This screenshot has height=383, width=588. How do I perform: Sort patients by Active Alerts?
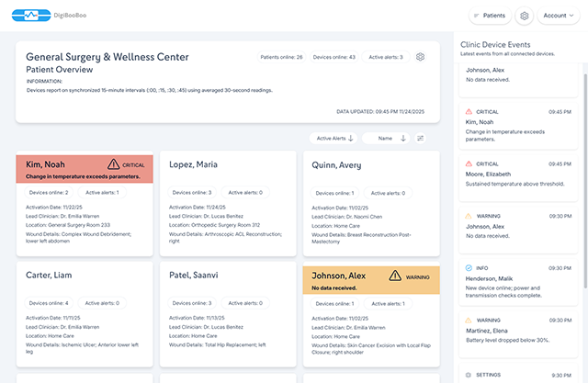pyautogui.click(x=334, y=138)
